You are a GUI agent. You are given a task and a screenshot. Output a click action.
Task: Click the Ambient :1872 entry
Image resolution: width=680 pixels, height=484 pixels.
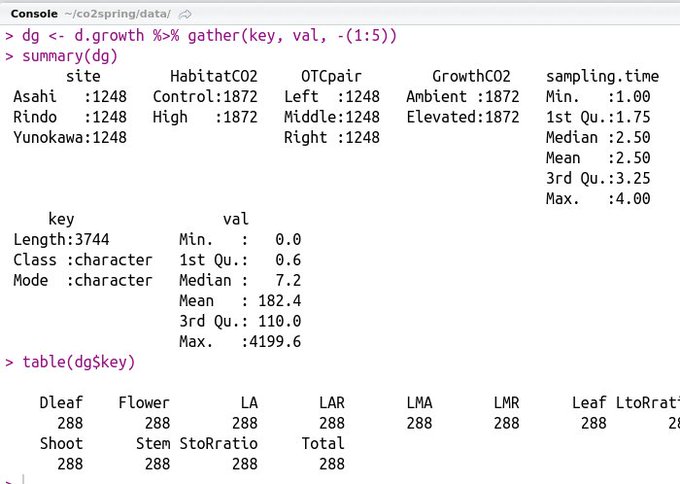463,96
